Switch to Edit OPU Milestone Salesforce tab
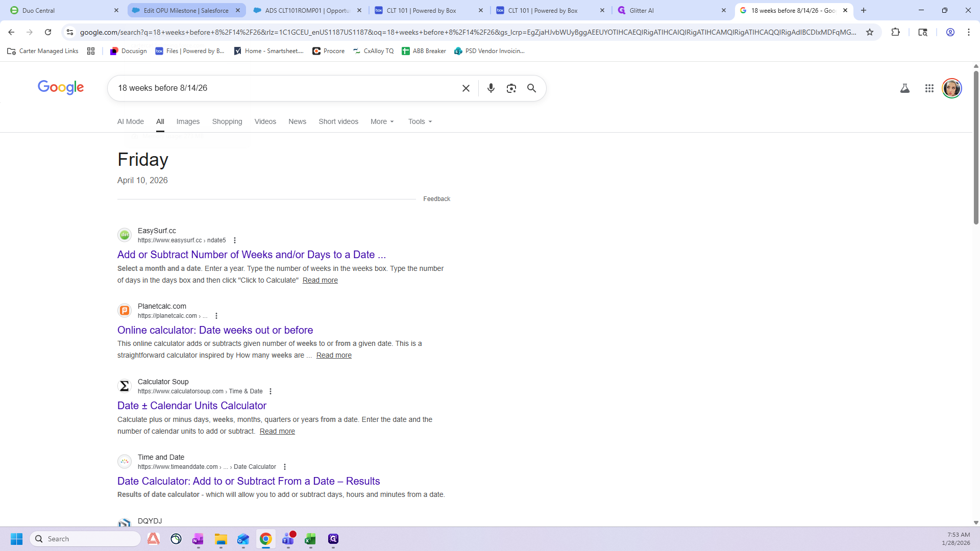This screenshot has height=551, width=980. [186, 10]
